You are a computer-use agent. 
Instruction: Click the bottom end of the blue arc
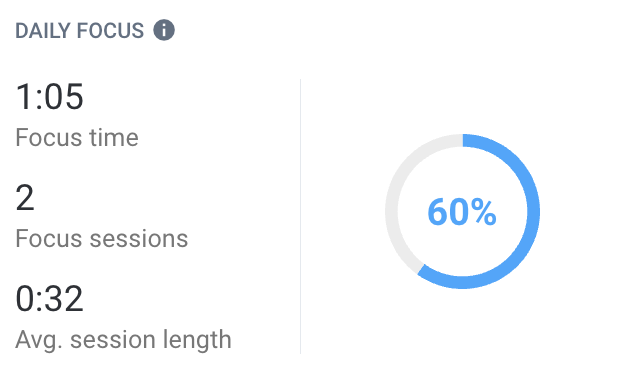(421, 269)
